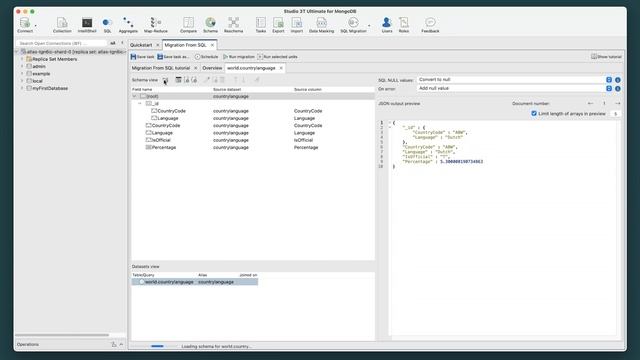The width and height of the screenshot is (640, 360).
Task: Click the Search Open Connections field
Action: [61, 43]
